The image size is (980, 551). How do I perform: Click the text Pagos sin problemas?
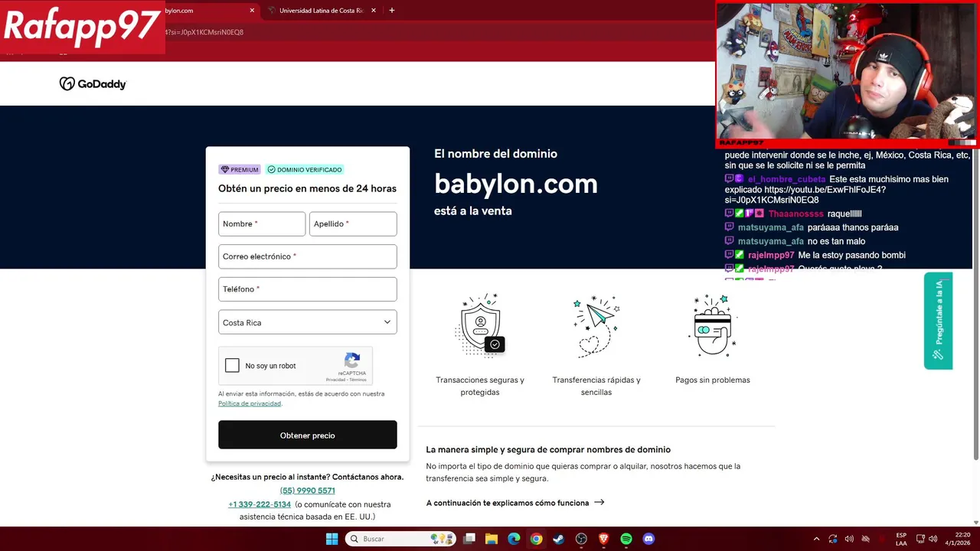click(x=713, y=380)
